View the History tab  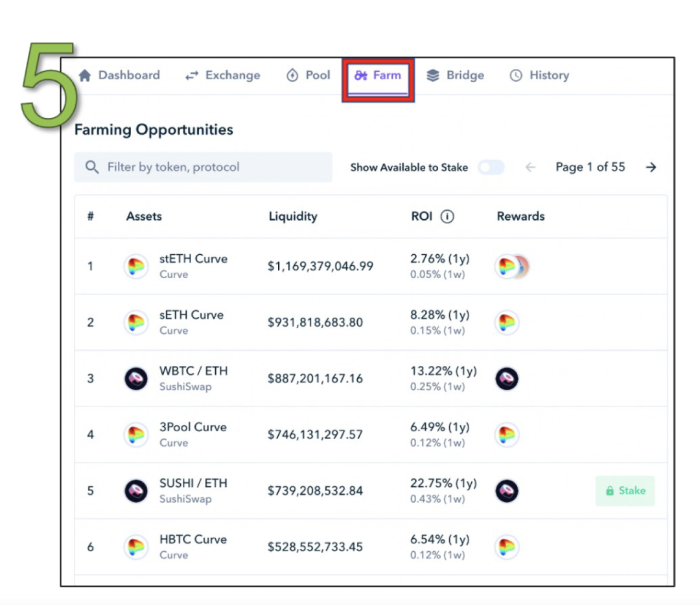click(x=539, y=75)
